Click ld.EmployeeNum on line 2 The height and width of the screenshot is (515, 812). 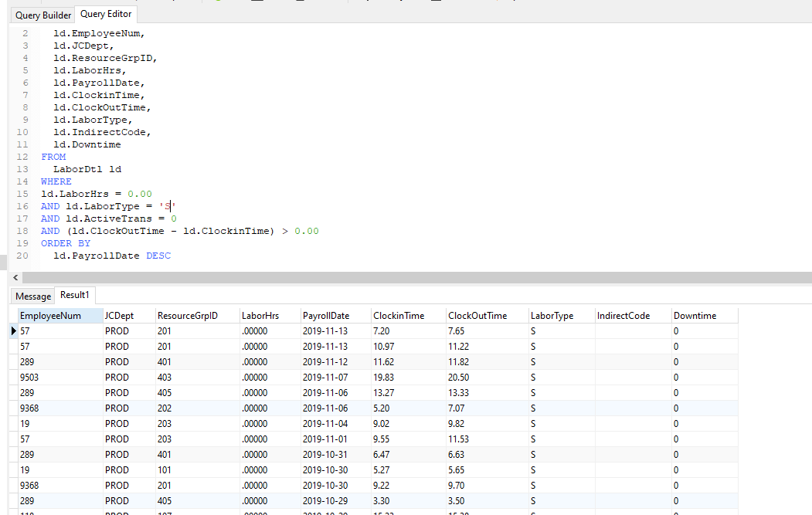tap(99, 33)
